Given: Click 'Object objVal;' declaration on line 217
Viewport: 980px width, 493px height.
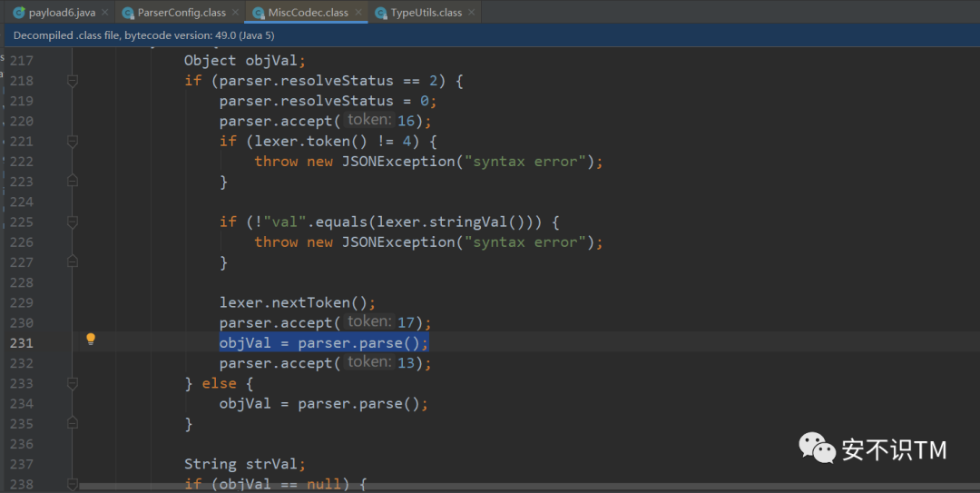Looking at the screenshot, I should click(244, 61).
